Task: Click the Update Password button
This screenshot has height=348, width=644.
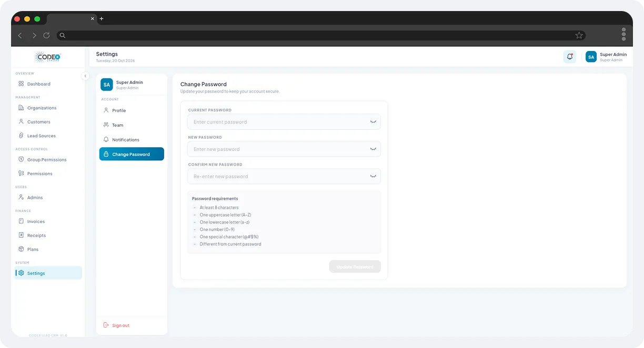Action: coord(355,267)
